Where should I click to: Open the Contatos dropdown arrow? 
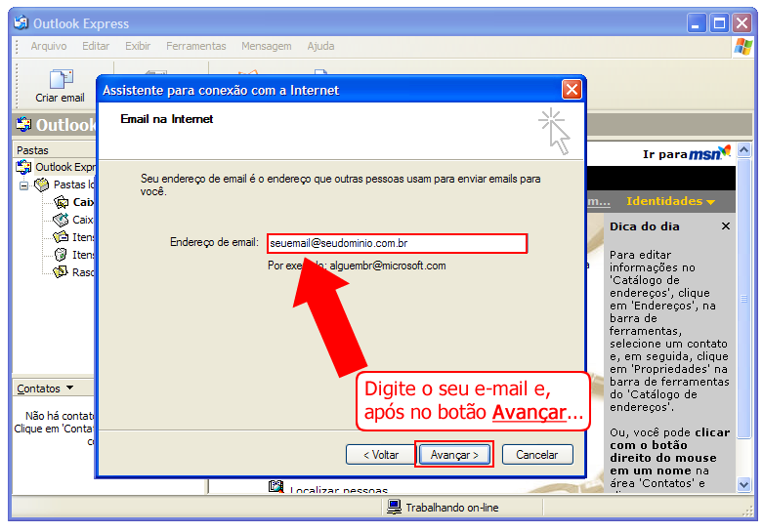coord(69,389)
